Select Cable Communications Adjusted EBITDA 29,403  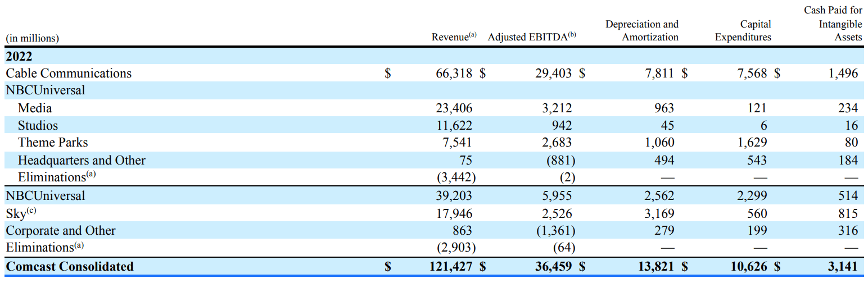pos(553,73)
